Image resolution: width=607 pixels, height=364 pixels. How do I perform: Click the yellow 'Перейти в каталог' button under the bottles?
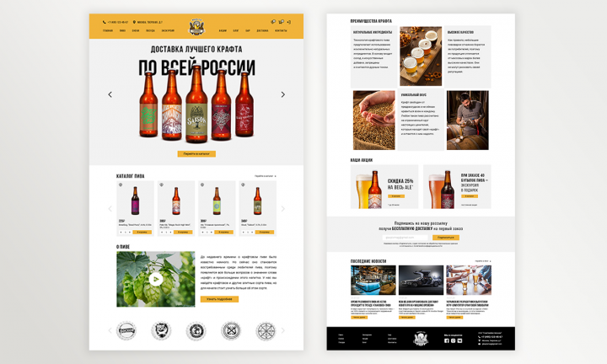196,153
